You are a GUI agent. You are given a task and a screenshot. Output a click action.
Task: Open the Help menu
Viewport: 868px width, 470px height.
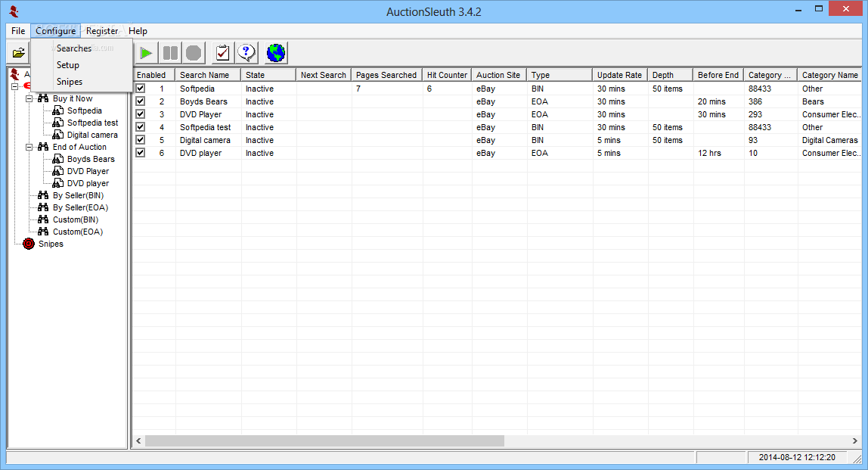tap(138, 31)
